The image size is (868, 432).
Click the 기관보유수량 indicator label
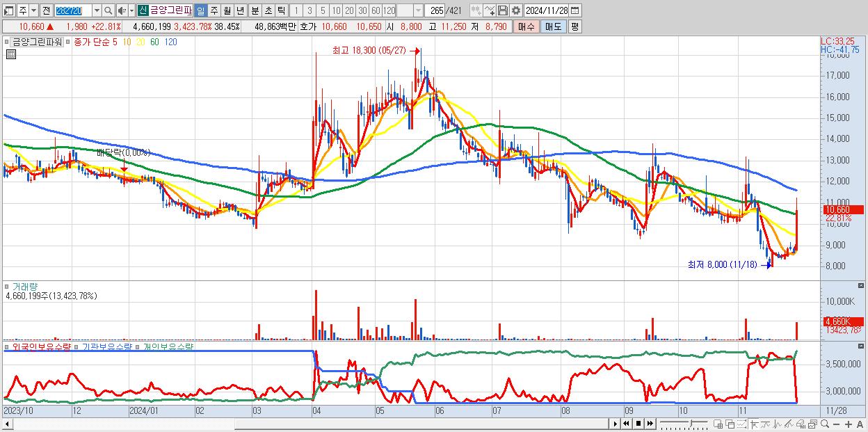[106, 346]
